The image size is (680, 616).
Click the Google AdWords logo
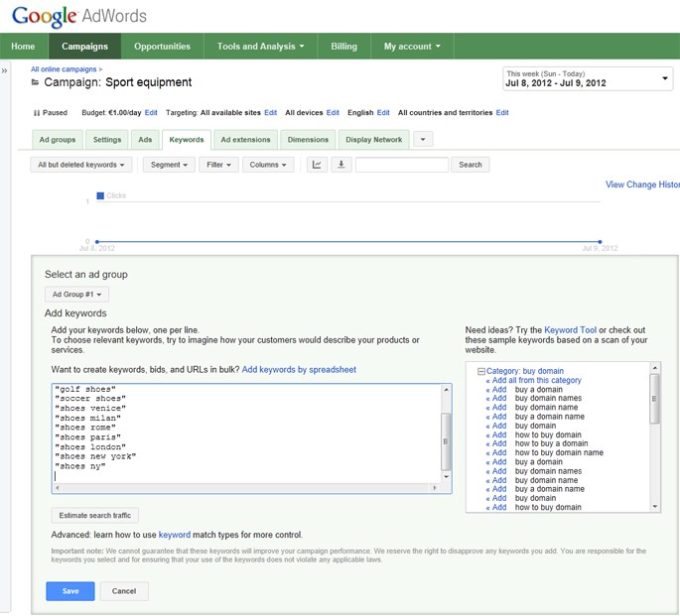(x=79, y=17)
